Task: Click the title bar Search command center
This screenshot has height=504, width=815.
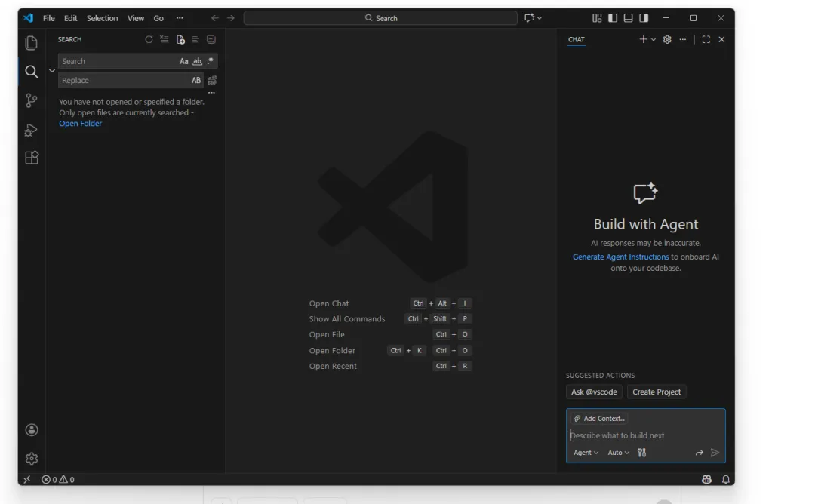Action: pos(380,18)
